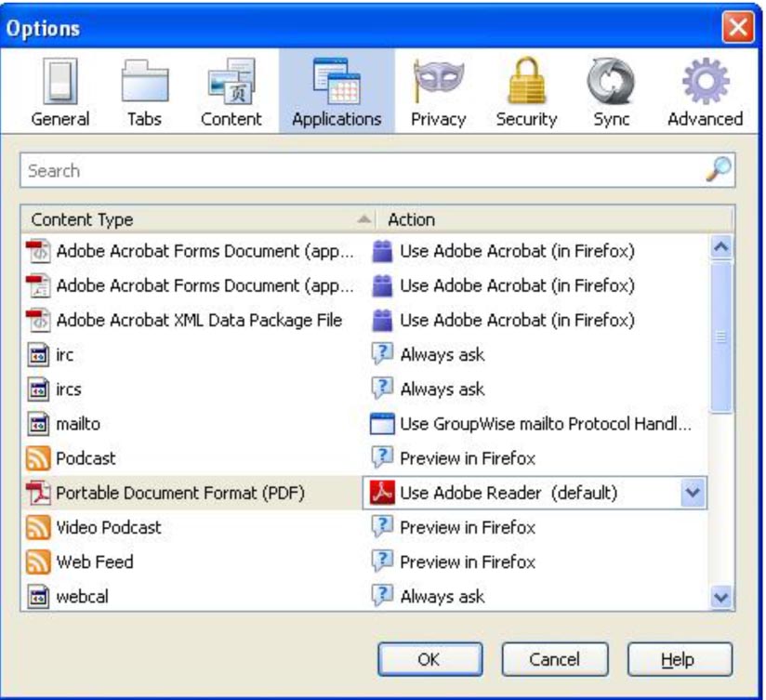The height and width of the screenshot is (700, 766).
Task: Select the Use Adobe Reader (default) combo box
Action: [535, 493]
